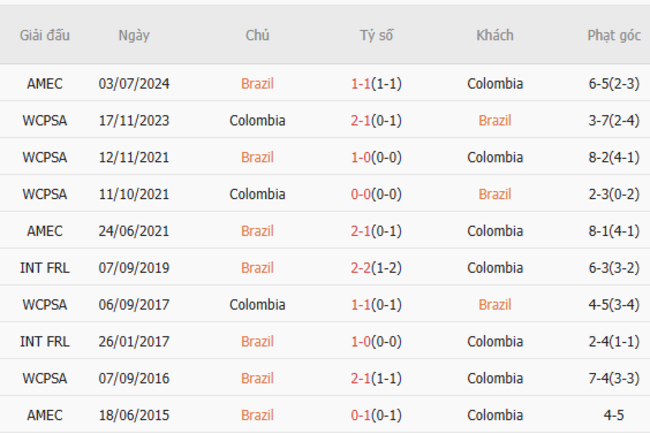Click Brazil in the 17/11/2023 match row

pyautogui.click(x=495, y=121)
